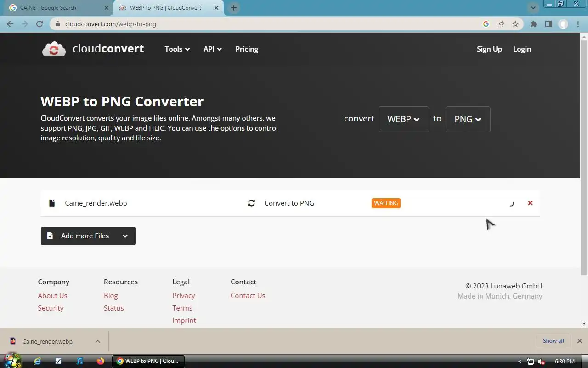Open the Add more Files dropdown arrow

[125, 236]
